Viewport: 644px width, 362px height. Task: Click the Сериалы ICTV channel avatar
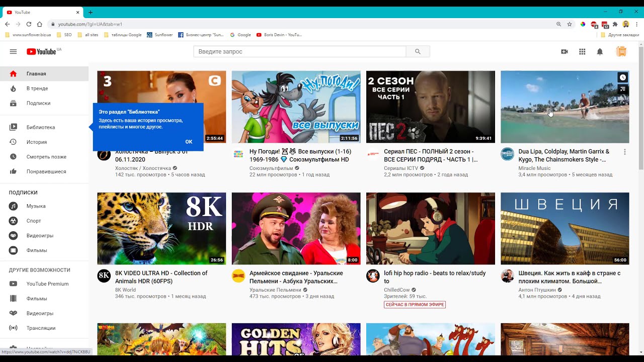[x=373, y=154]
